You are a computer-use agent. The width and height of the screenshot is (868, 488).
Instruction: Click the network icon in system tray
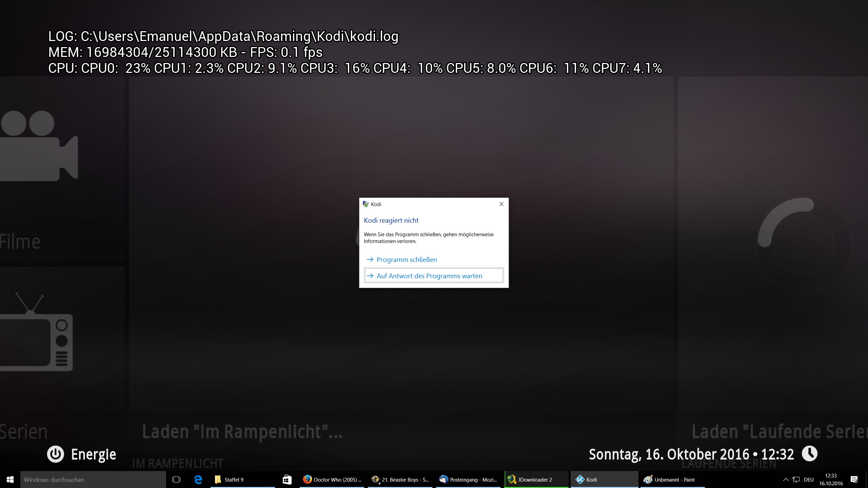796,480
